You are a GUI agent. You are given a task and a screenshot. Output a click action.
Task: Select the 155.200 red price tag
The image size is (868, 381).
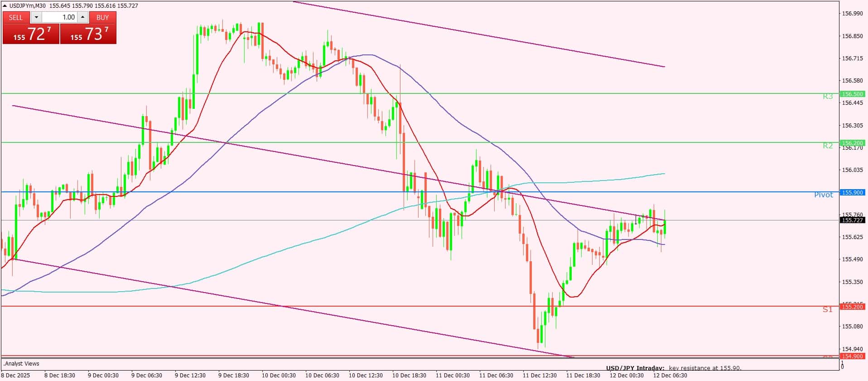853,307
